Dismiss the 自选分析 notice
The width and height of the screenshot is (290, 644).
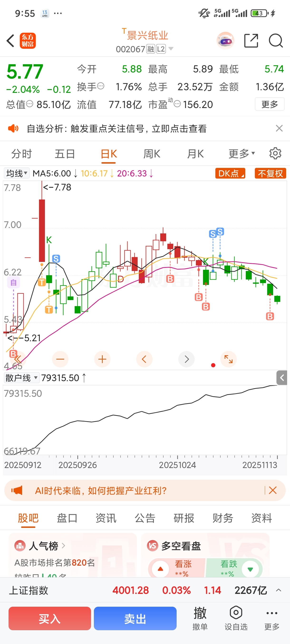click(x=279, y=128)
